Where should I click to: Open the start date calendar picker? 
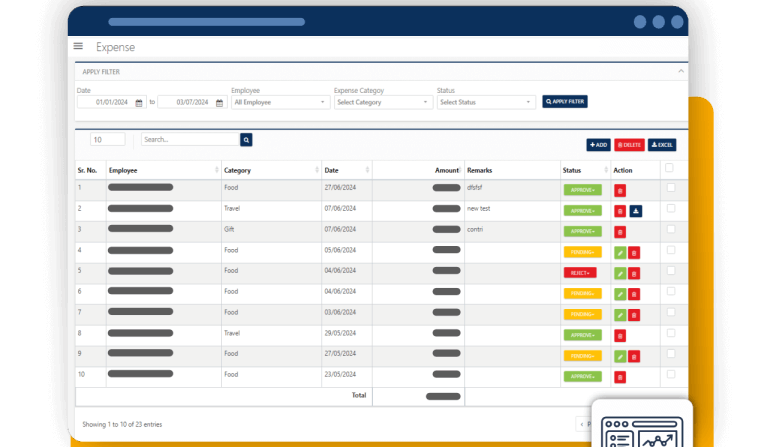pyautogui.click(x=139, y=103)
